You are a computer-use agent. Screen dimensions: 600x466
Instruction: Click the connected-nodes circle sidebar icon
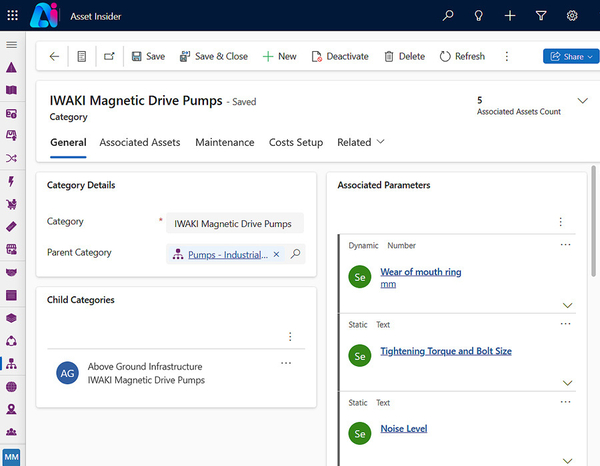[11, 341]
